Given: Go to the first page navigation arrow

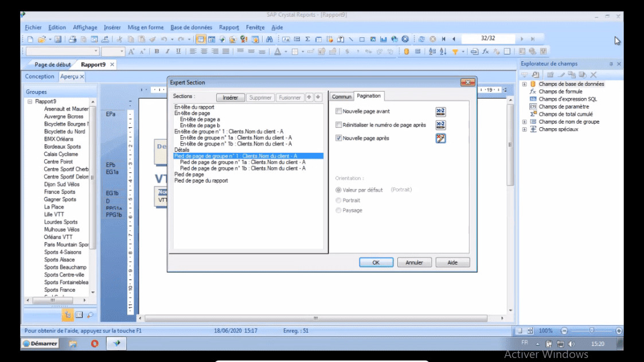Looking at the screenshot, I should pos(443,39).
